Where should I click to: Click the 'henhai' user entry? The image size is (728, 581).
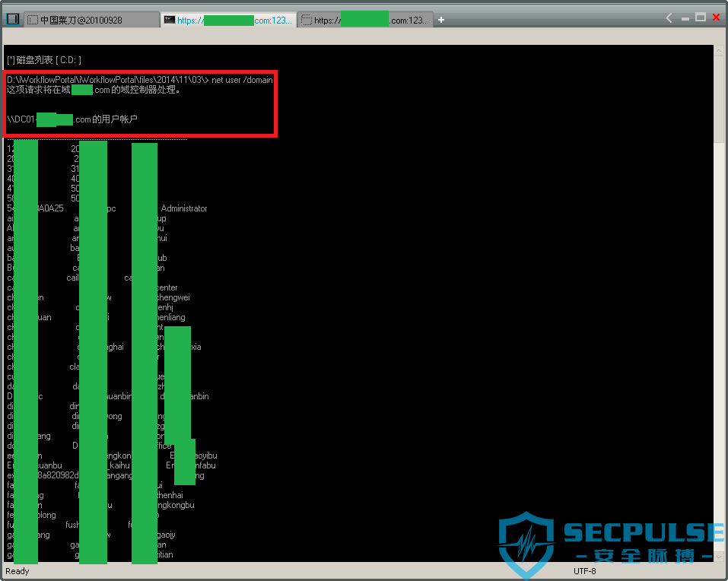coord(170,495)
